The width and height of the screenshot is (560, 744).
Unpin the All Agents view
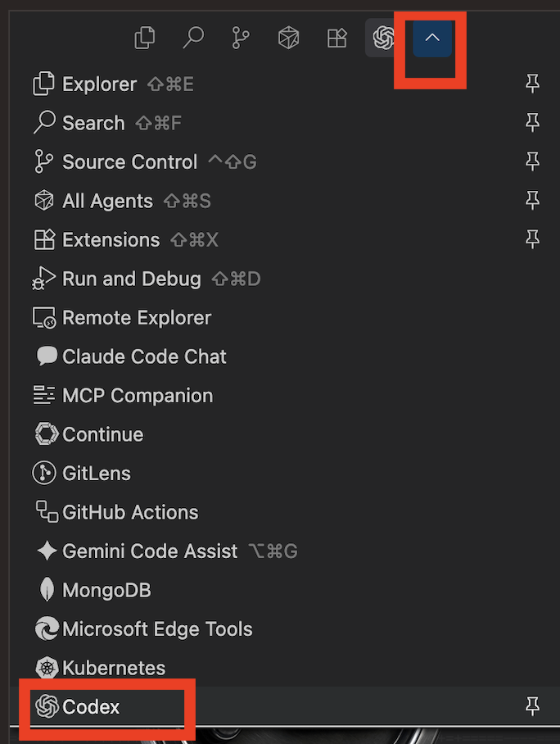[x=532, y=200]
